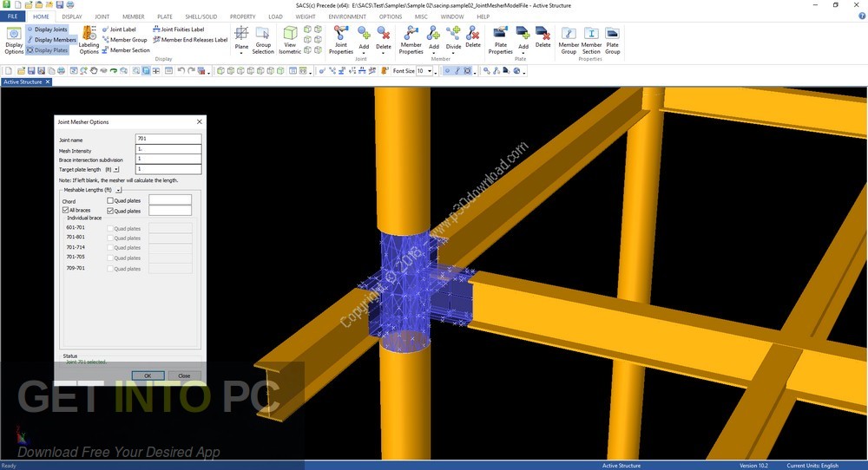Open Joint Properties
The image size is (868, 470).
tap(341, 40)
